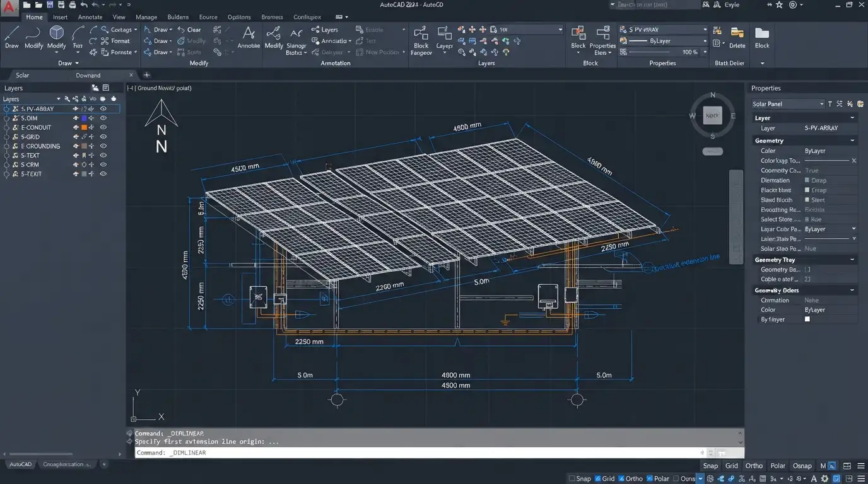
Task: Click the favorites star in title bar
Action: (x=779, y=4)
